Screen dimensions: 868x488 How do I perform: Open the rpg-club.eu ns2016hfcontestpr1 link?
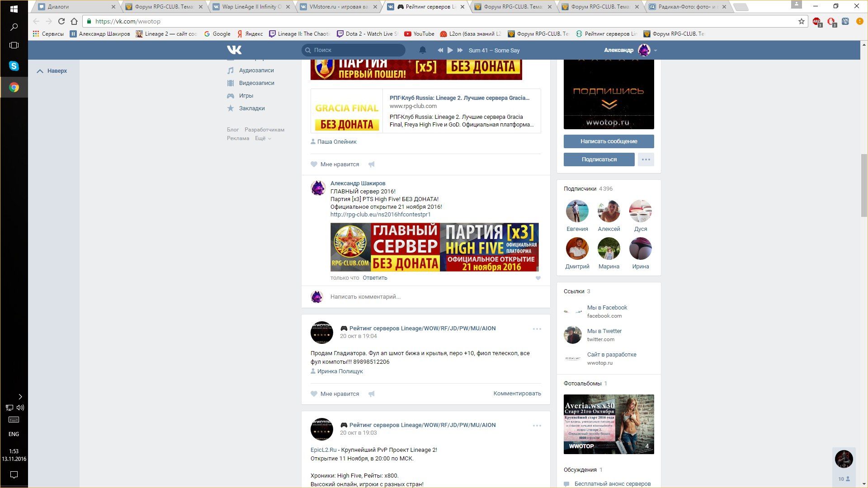tap(380, 215)
